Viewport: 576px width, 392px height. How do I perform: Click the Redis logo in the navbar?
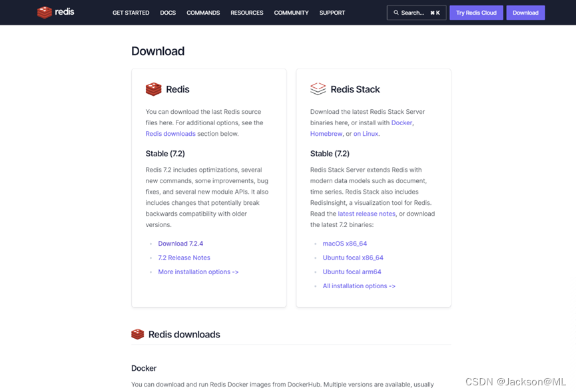point(55,12)
